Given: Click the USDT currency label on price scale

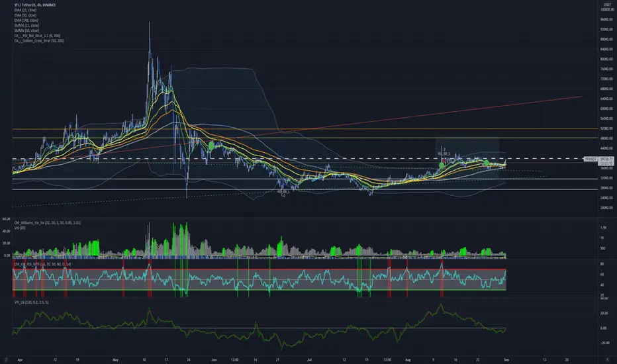Looking at the screenshot, I should pos(607,5).
